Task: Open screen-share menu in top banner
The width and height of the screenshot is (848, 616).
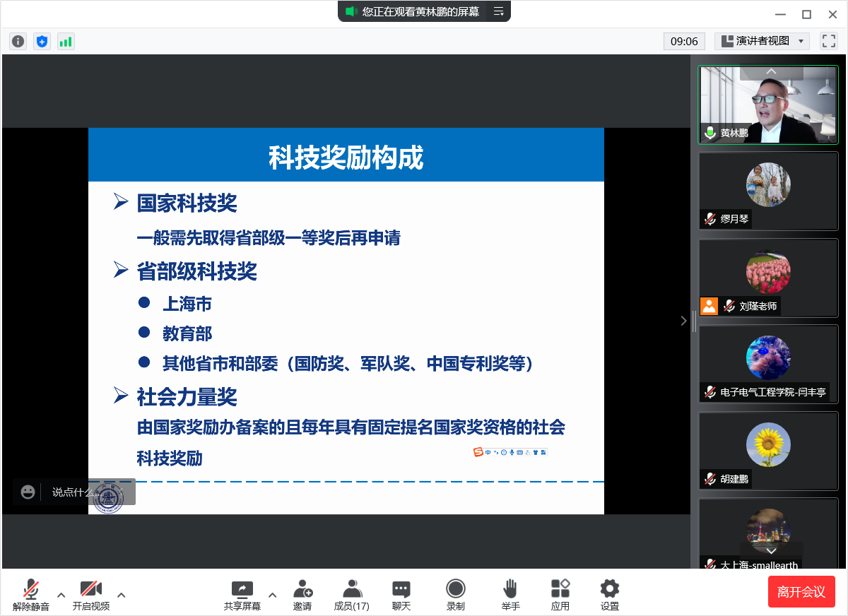Action: pyautogui.click(x=498, y=11)
